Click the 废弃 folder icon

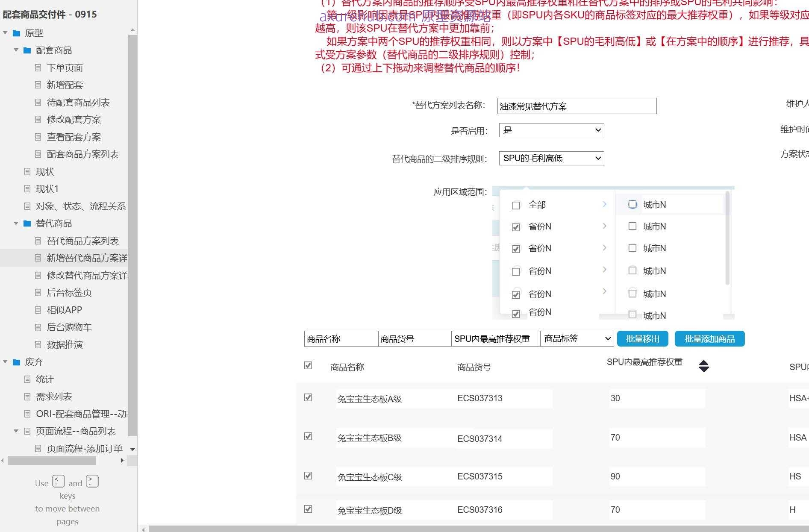(17, 362)
